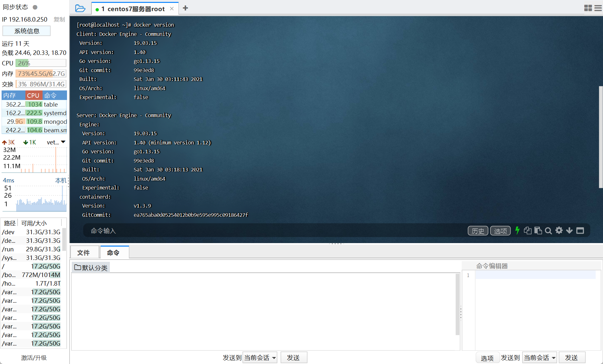Click the GitCommit hash line in terminal

click(x=165, y=215)
